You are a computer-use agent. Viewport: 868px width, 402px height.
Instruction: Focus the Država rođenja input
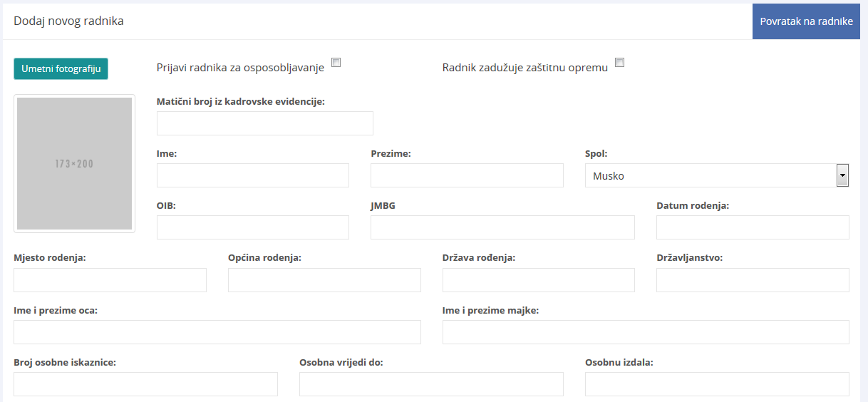pos(538,280)
